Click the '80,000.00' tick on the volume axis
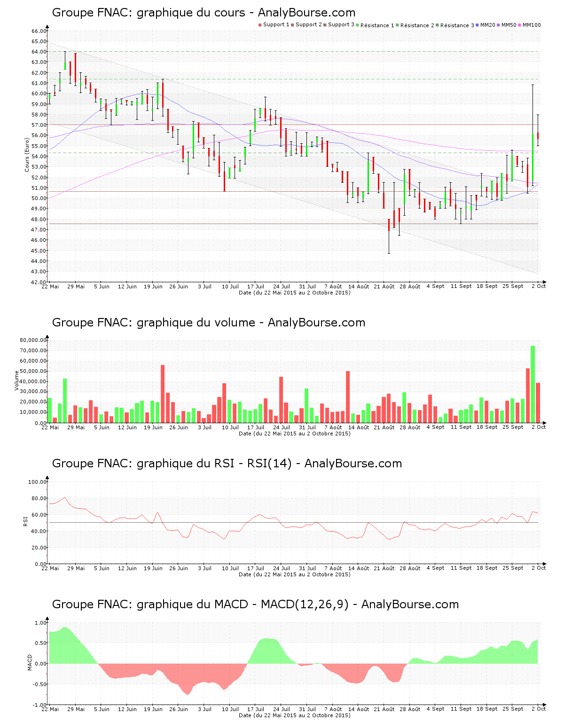 [33, 340]
